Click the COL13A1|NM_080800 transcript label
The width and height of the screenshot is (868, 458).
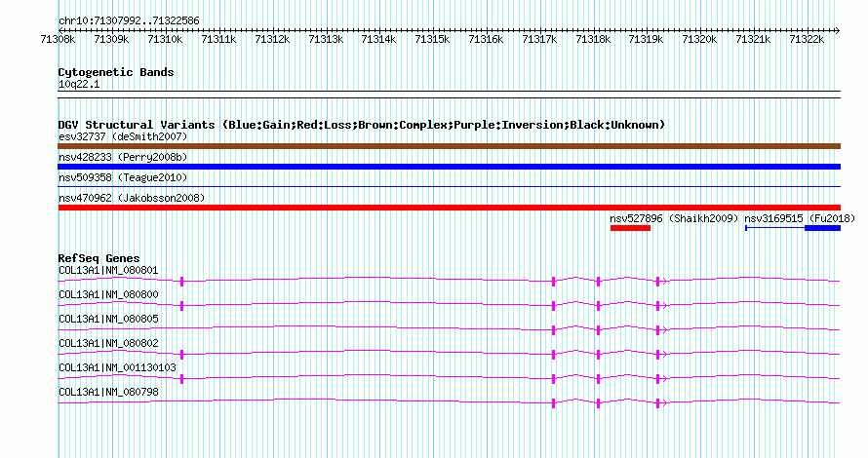[108, 295]
